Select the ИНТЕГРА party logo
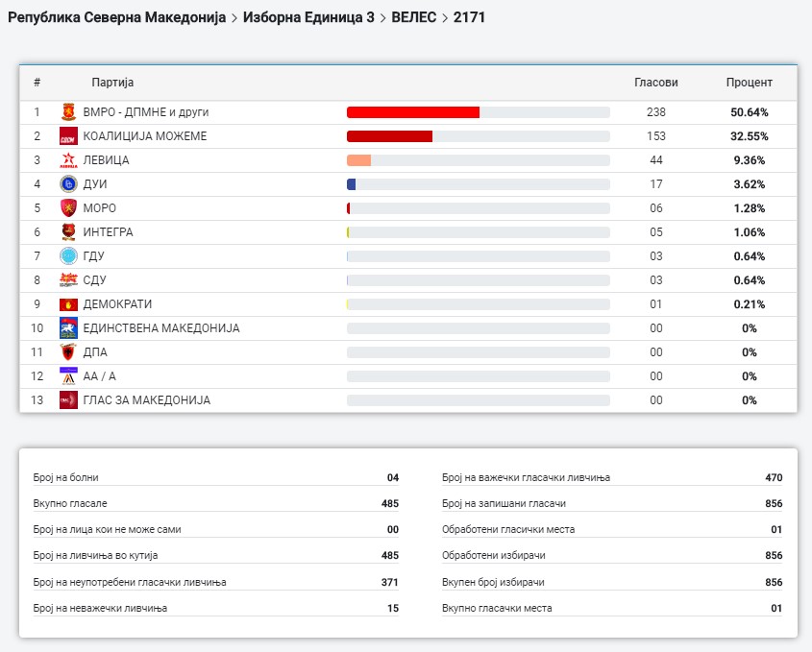Screen dimensions: 812x652 click(x=68, y=232)
